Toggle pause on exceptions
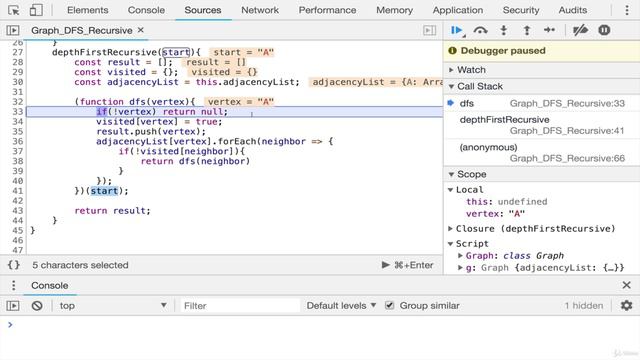Viewport: 640px width, 360px height. (x=604, y=30)
